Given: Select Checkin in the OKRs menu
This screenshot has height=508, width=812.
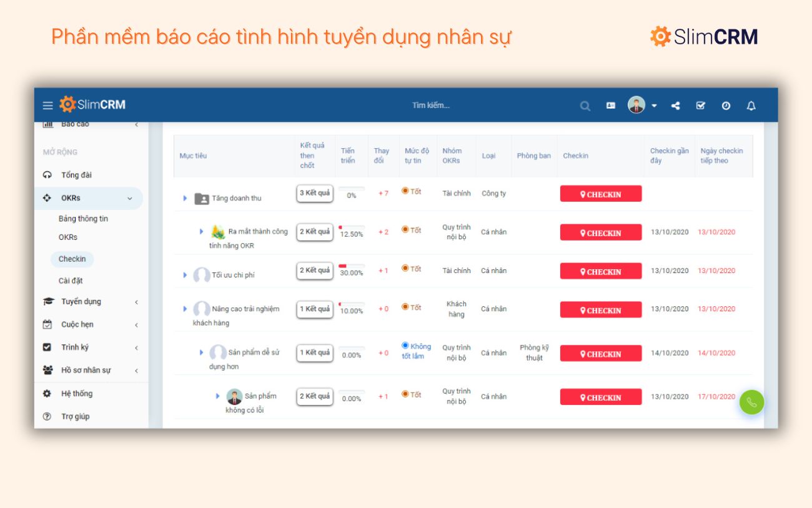Looking at the screenshot, I should click(72, 259).
